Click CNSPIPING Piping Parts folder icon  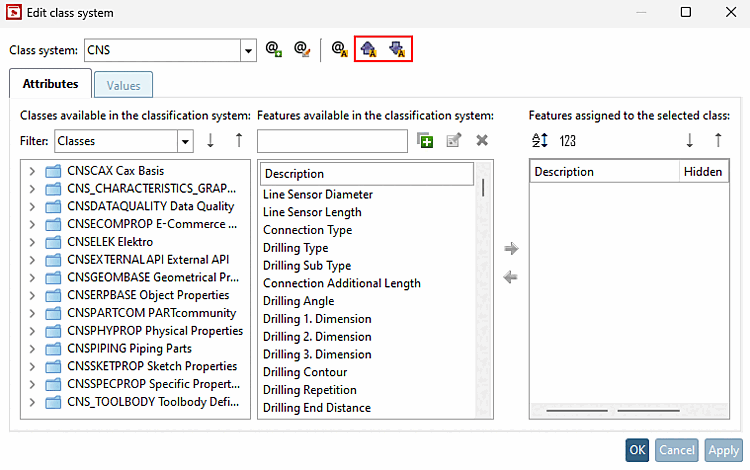point(53,349)
